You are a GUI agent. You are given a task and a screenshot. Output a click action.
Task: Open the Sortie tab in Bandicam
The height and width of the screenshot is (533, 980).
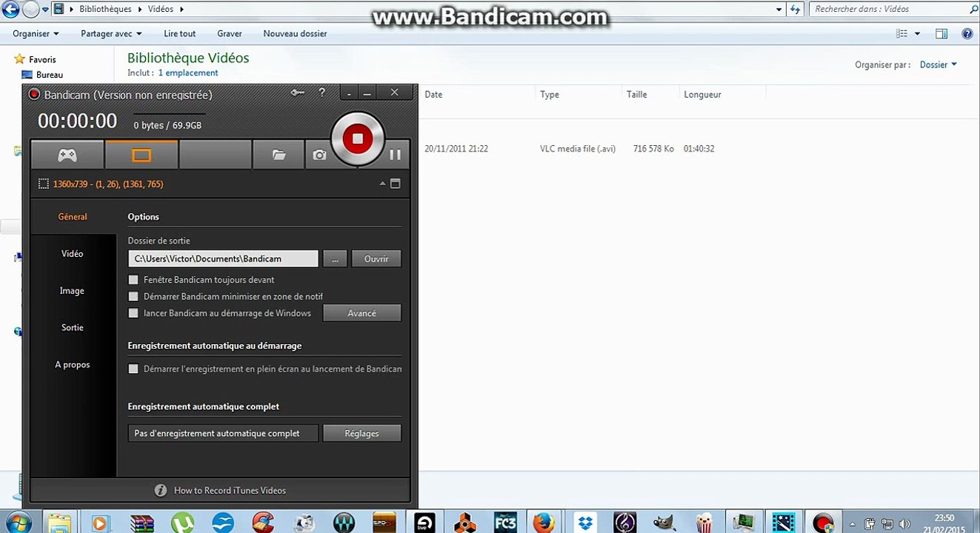[73, 328]
